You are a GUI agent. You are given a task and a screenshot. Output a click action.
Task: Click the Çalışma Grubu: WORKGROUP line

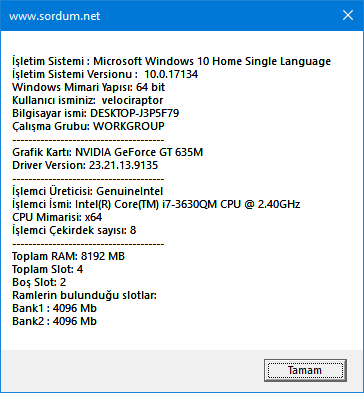pyautogui.click(x=88, y=126)
